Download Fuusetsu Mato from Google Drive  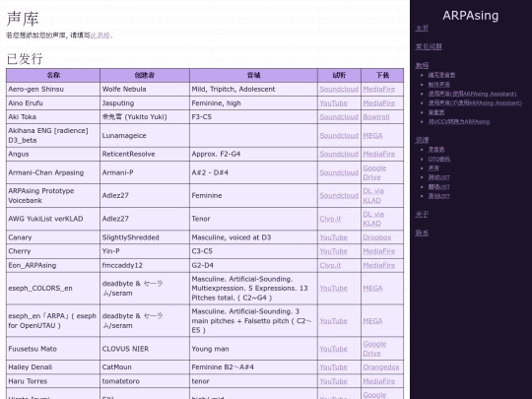[x=374, y=349]
